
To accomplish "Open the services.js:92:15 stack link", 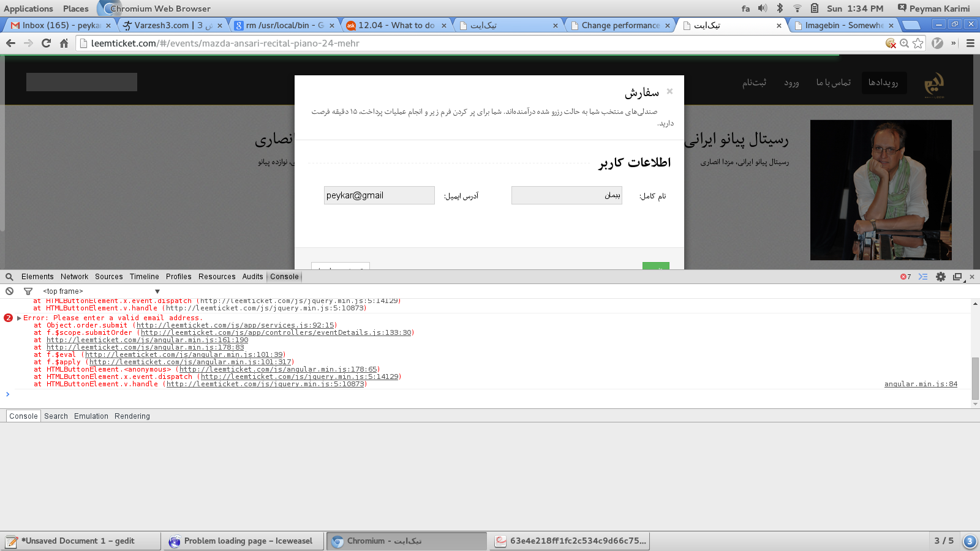I will (236, 325).
